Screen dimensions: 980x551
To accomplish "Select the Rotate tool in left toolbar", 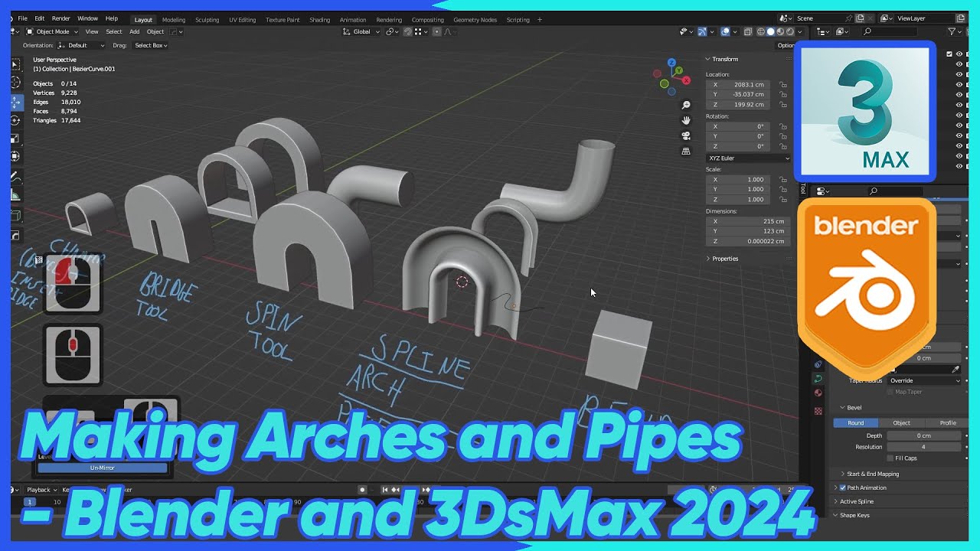I will (x=15, y=119).
